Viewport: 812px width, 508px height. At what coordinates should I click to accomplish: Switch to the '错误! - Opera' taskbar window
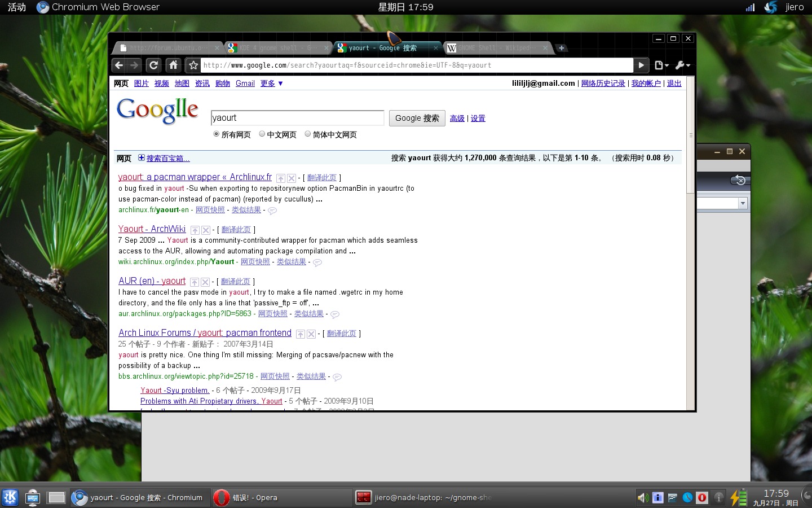coord(283,497)
